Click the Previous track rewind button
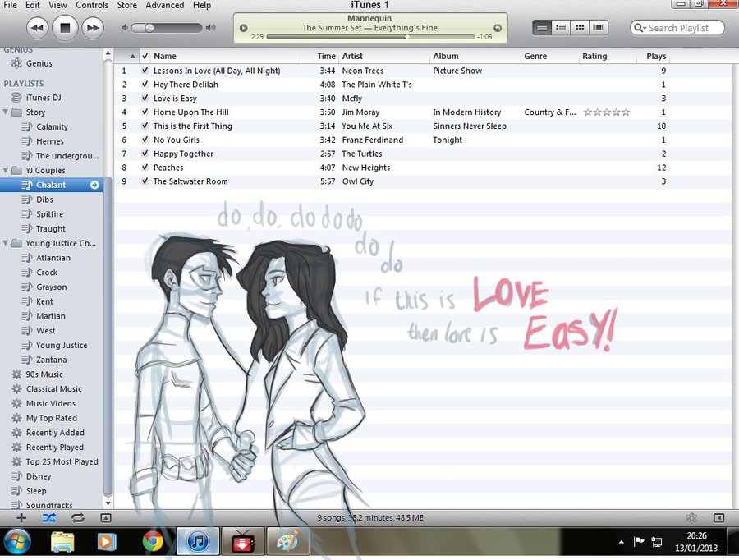 37,28
